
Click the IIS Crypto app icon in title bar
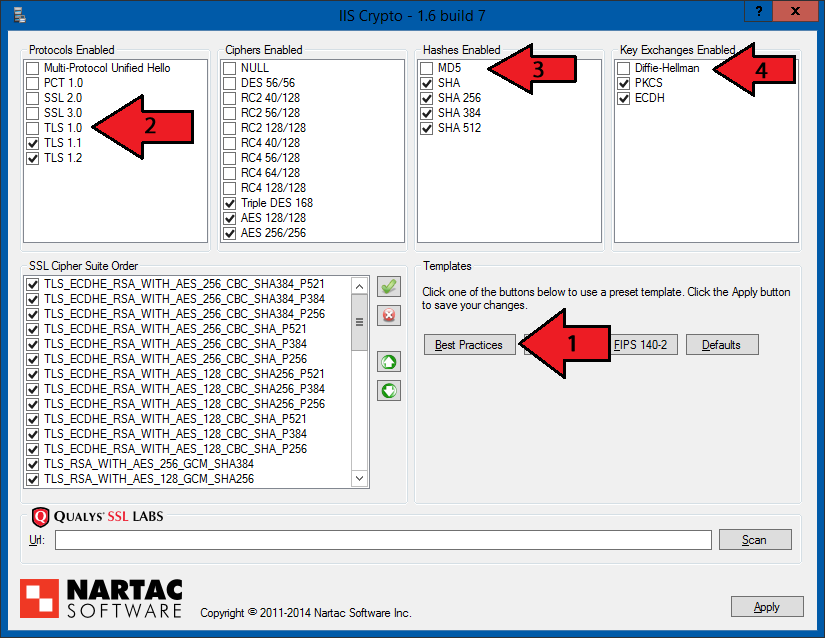tap(20, 15)
